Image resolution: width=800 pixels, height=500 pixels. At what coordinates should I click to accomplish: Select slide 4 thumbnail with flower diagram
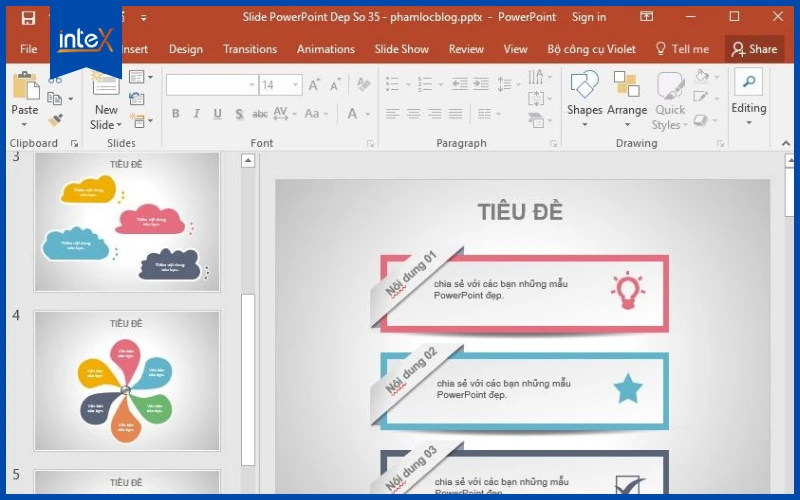click(127, 381)
